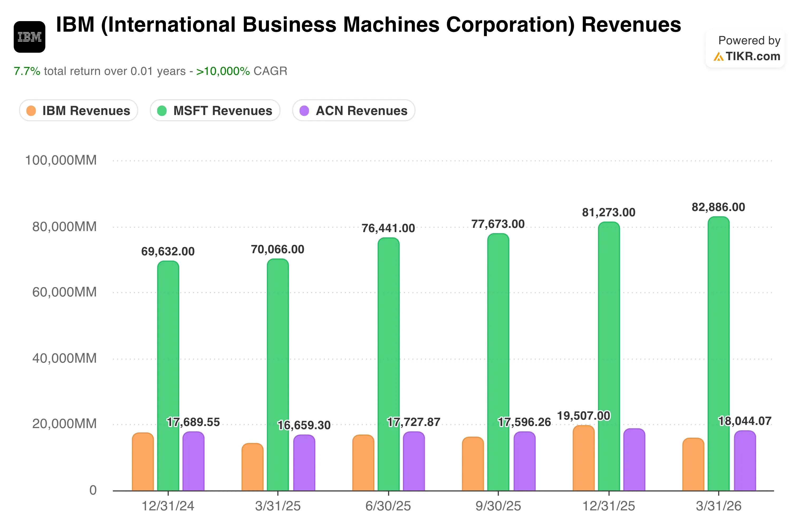The width and height of the screenshot is (798, 532).
Task: Click the y-axis label '100,000MM'
Action: (61, 160)
